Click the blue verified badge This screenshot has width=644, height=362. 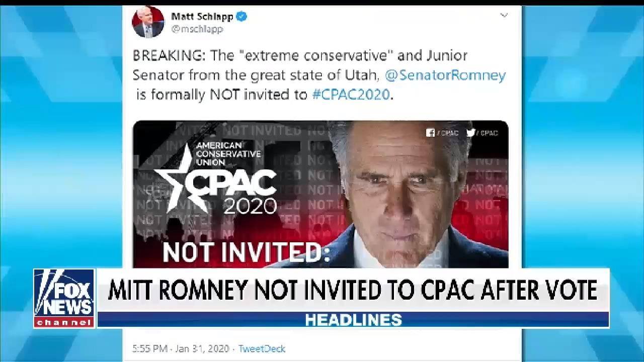(242, 17)
